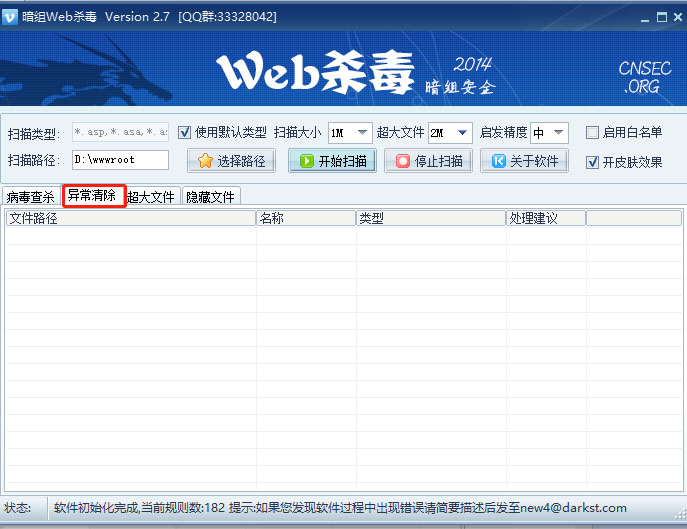
Task: Switch to the 病毒查杀 tab
Action: click(31, 197)
